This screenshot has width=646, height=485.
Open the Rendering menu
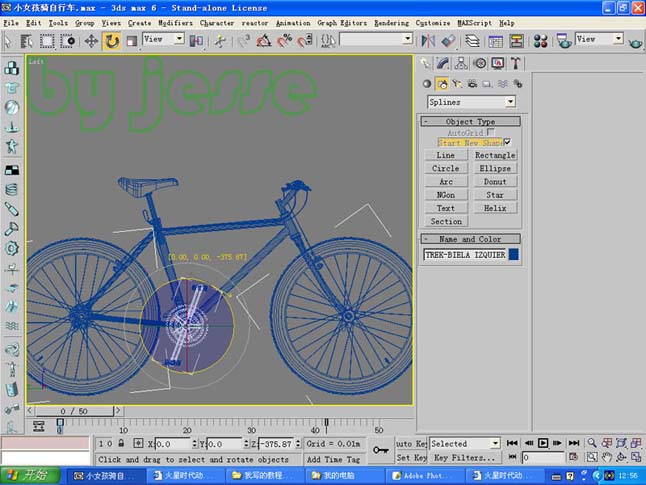[x=391, y=23]
